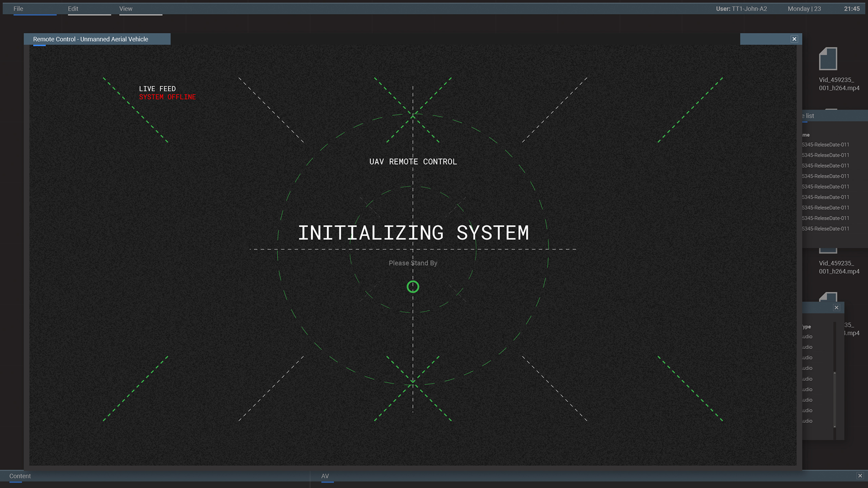The image size is (868, 488).
Task: Click the topmost Vid_459235 video file icon
Action: (828, 59)
